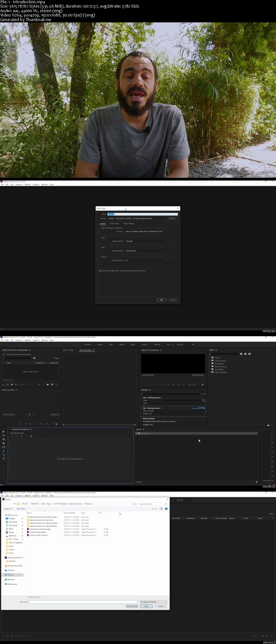Toggle Linked Selection in the Timeline panel
The height and width of the screenshot is (644, 276).
pos(22,436)
